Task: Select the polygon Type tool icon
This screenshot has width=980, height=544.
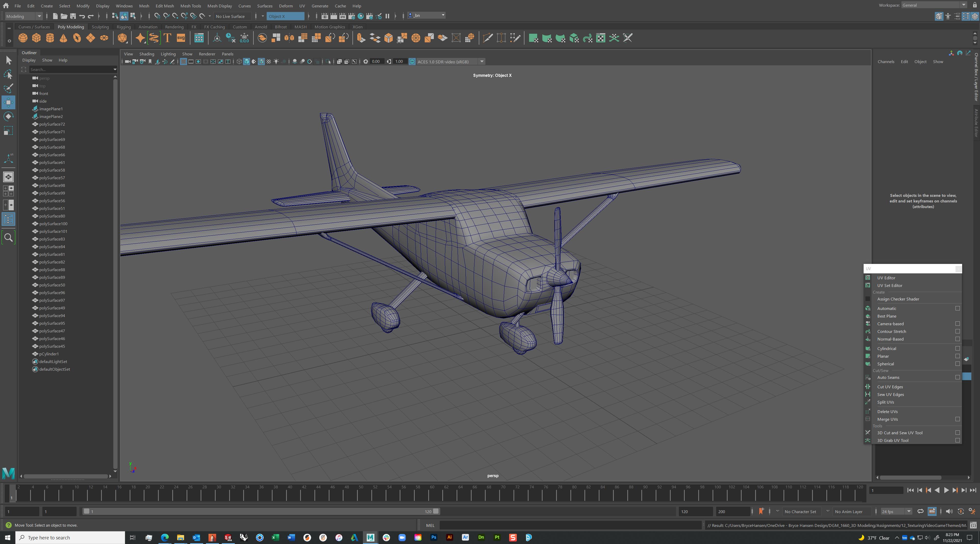Action: click(167, 38)
